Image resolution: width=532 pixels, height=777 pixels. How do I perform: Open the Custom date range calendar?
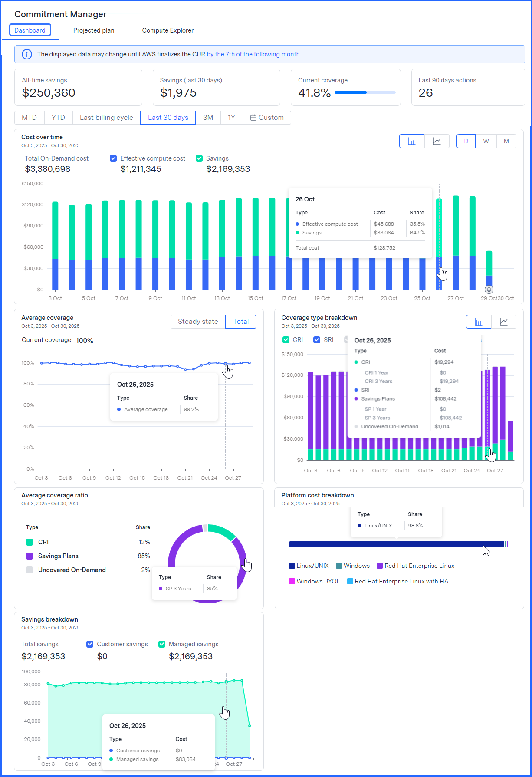click(x=267, y=118)
